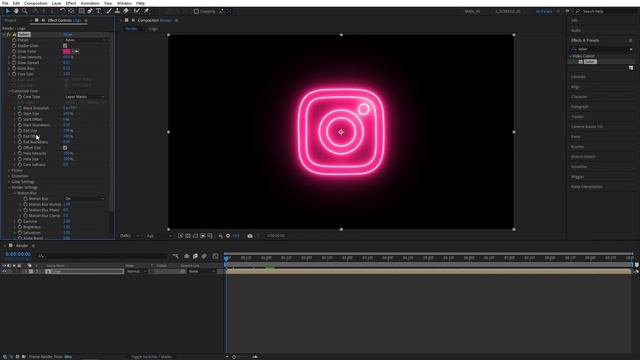Open the Wiggler panel

pyautogui.click(x=578, y=177)
